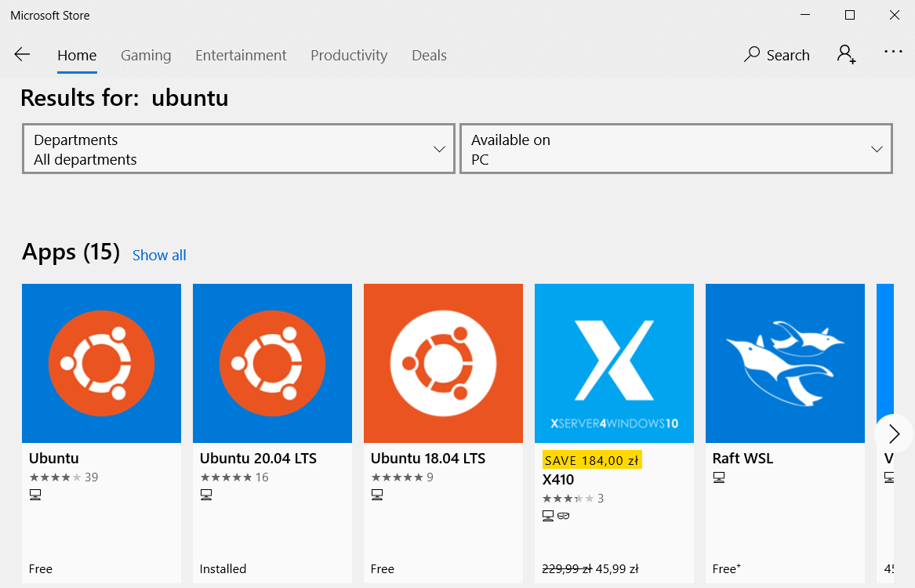Click the PC device icon under X410
The image size is (915, 588).
click(548, 516)
